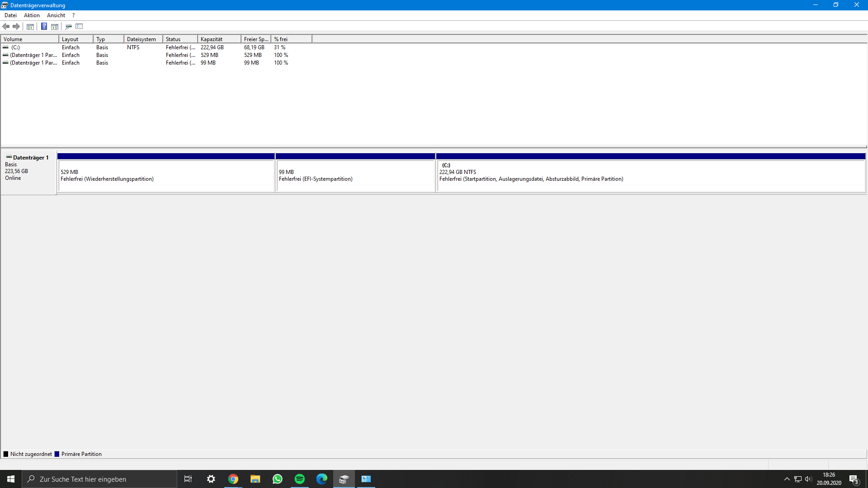Launch Google Chrome from the taskbar
Viewport: 868px width, 488px height.
pos(233,479)
